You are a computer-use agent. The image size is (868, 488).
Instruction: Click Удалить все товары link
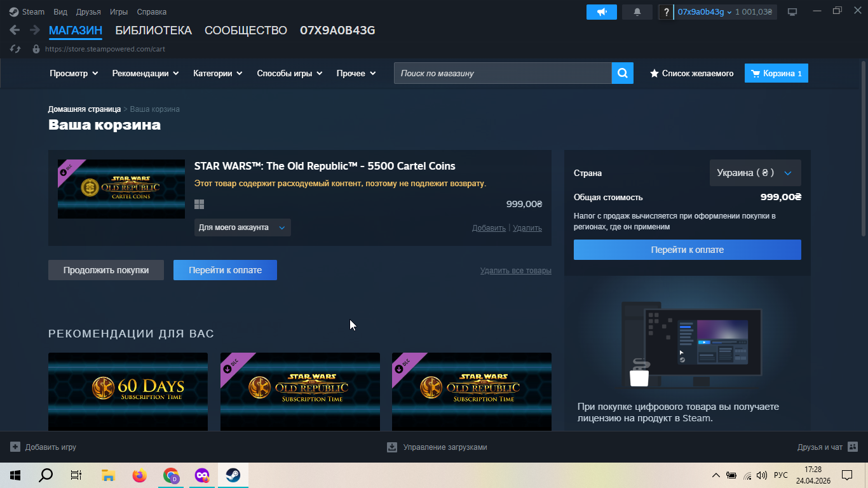pos(516,271)
